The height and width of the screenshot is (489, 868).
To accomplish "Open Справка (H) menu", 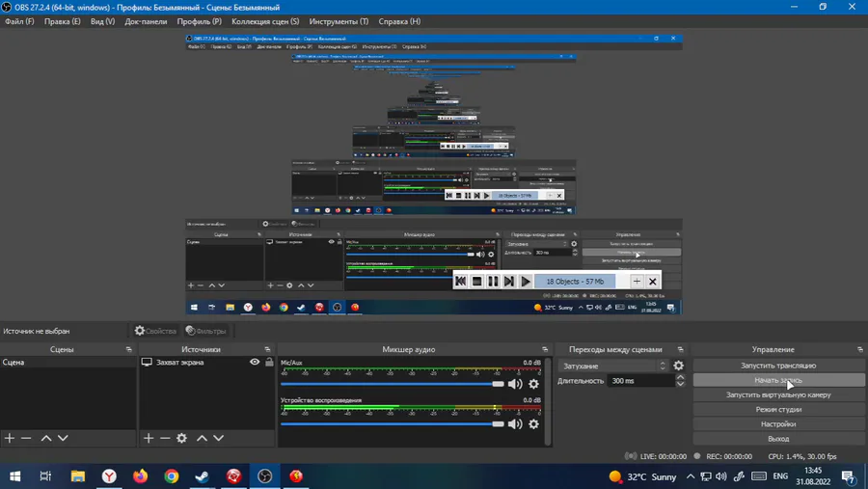I will (399, 21).
